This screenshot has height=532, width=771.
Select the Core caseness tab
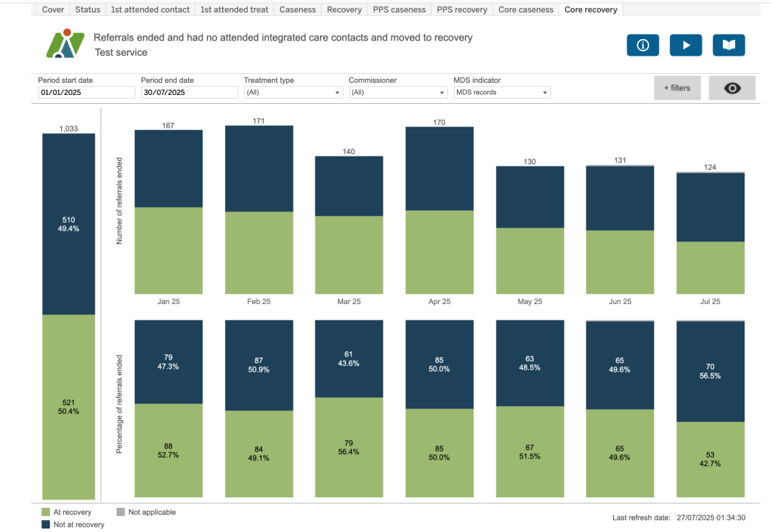click(526, 10)
